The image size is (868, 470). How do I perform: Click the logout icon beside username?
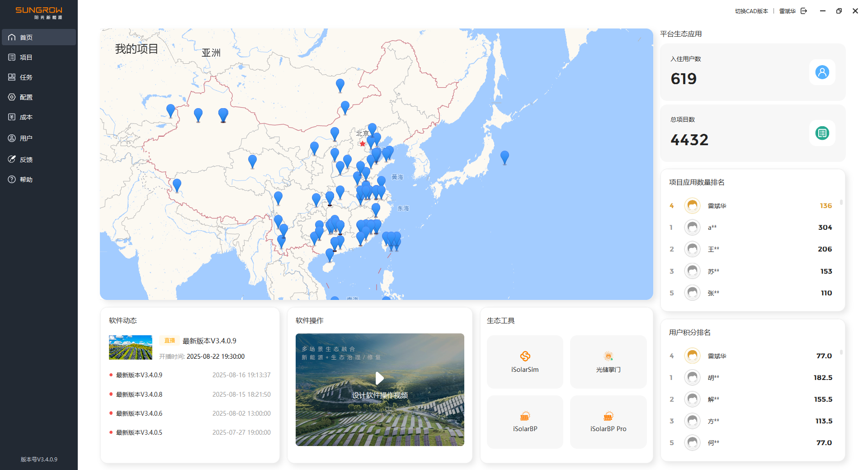(x=804, y=11)
